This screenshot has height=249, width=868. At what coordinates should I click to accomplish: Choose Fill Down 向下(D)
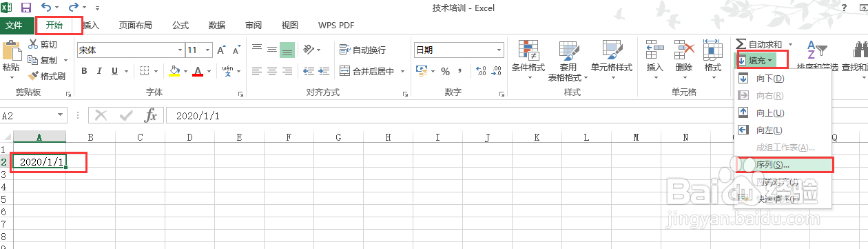(783, 78)
